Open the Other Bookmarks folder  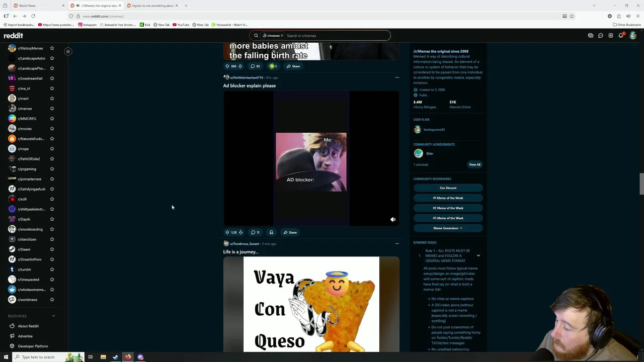[627, 25]
